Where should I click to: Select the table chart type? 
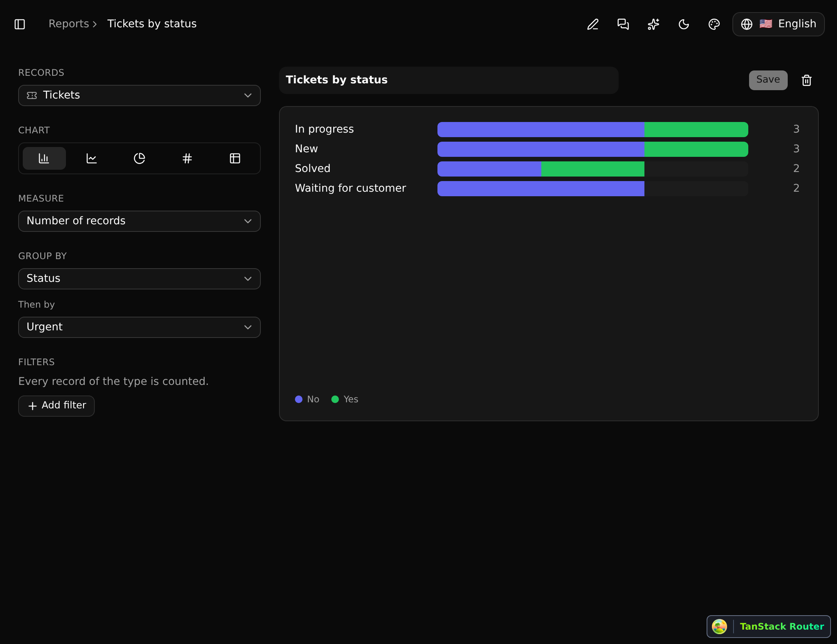pos(235,158)
